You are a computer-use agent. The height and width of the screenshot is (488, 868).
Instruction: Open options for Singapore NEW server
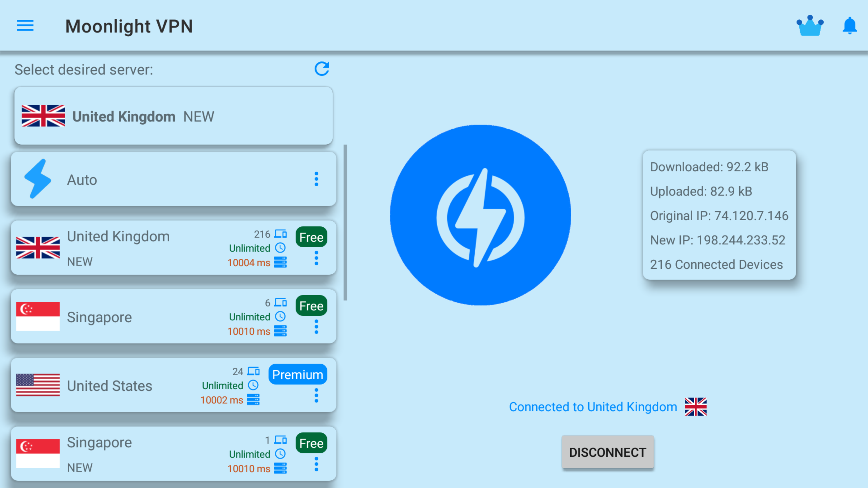[x=316, y=464]
